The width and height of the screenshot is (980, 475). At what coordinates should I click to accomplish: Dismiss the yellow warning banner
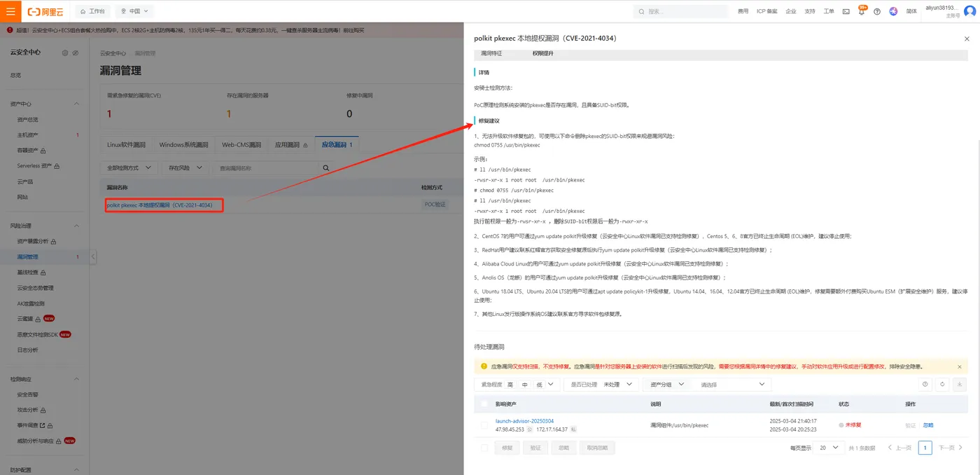(x=960, y=366)
